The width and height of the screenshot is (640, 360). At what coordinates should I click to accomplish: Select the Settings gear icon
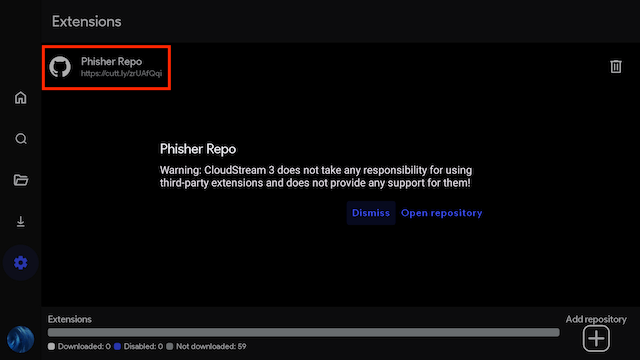(20, 262)
